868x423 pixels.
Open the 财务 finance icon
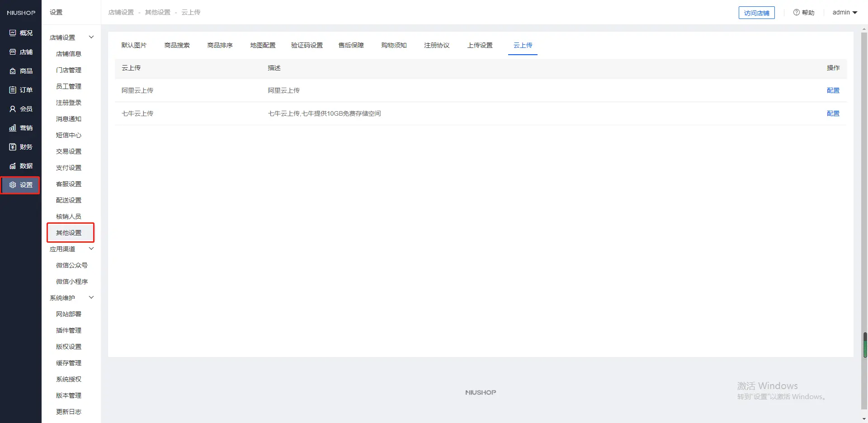point(13,147)
